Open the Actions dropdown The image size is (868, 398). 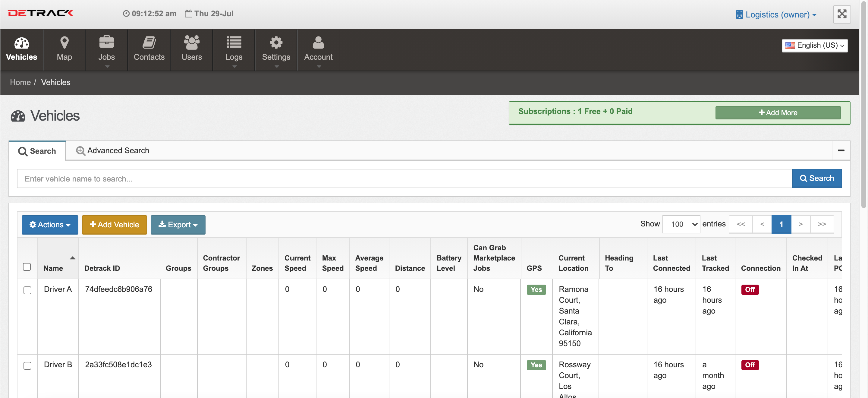click(50, 225)
